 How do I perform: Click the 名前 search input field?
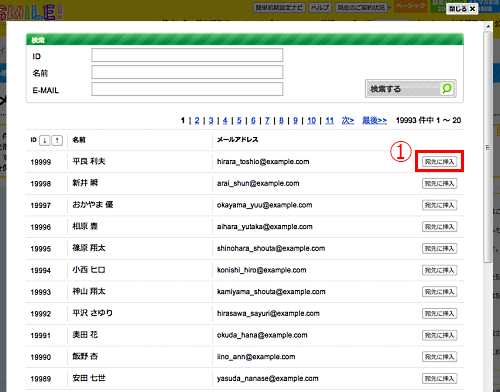tap(187, 72)
